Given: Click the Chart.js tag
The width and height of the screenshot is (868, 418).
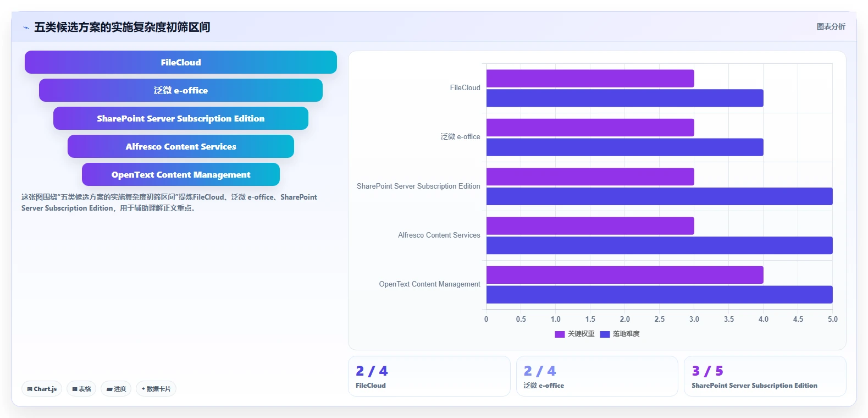Looking at the screenshot, I should pyautogui.click(x=42, y=389).
